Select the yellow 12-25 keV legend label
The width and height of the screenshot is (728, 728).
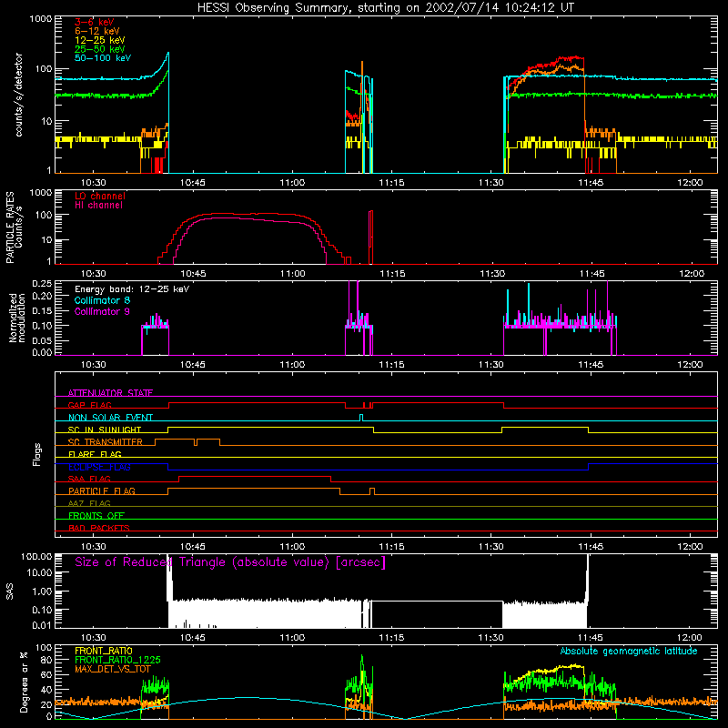point(100,40)
